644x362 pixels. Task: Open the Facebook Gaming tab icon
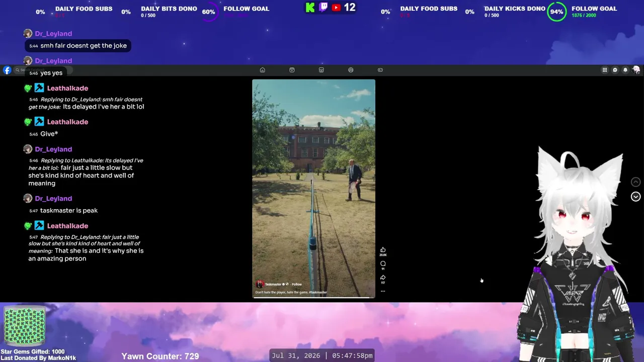pyautogui.click(x=380, y=70)
